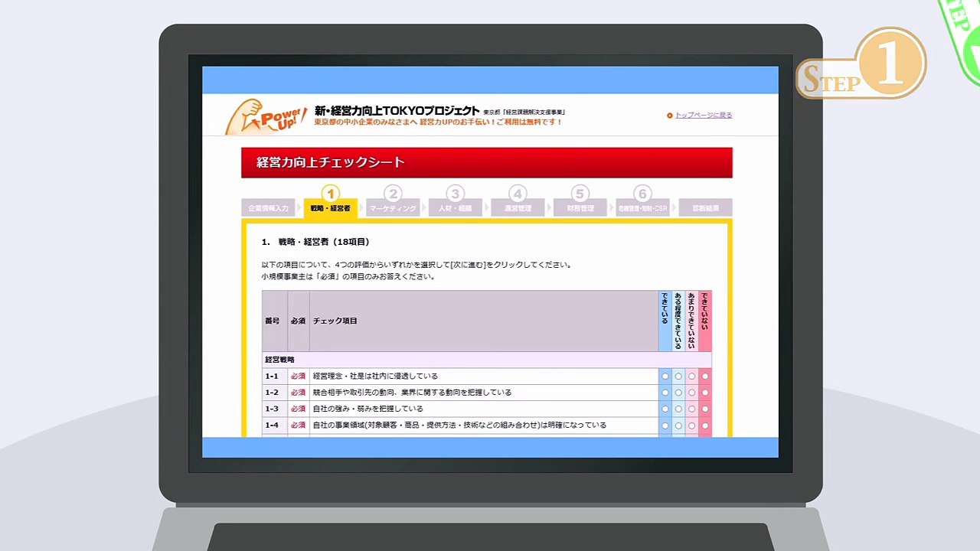980x551 pixels.
Task: Mark あまりできていない for item 1-4
Action: (x=691, y=425)
